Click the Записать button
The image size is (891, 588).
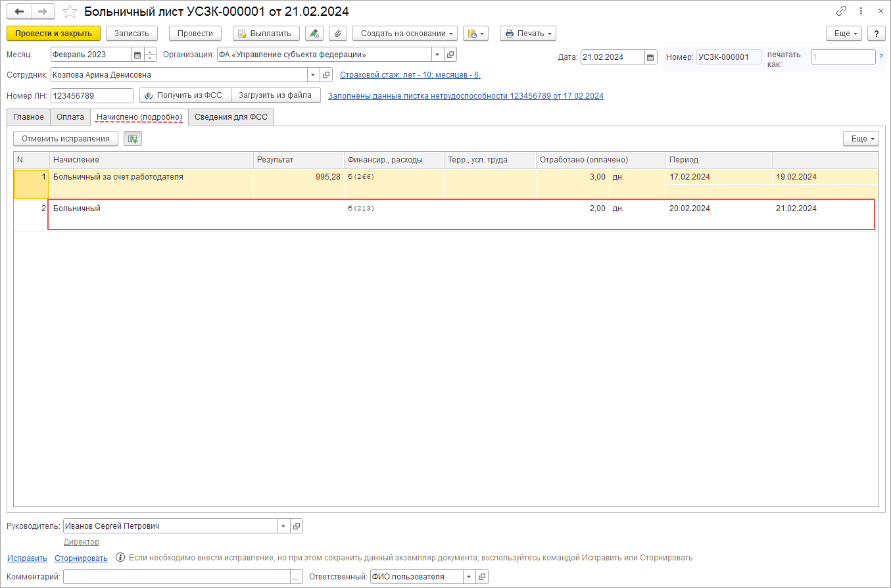[x=132, y=33]
